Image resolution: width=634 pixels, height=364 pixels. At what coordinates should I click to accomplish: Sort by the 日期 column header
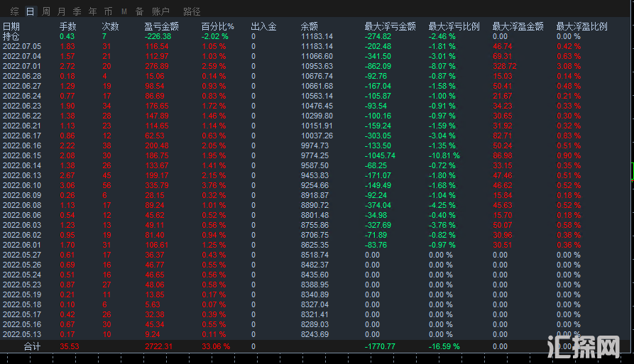(11, 27)
